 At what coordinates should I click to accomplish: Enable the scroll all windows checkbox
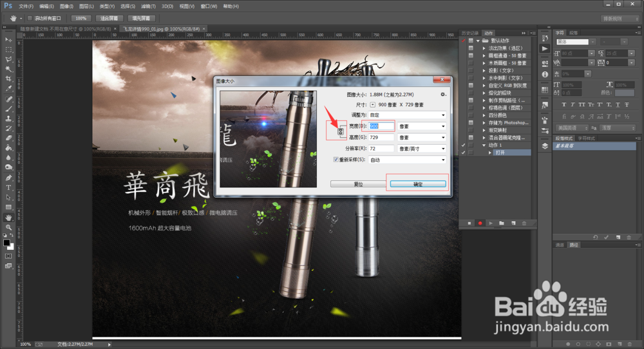[x=30, y=18]
